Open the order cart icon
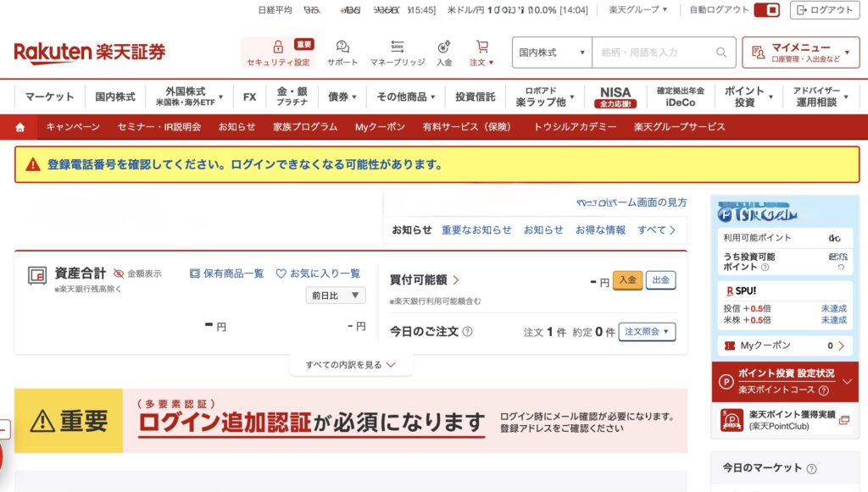Image resolution: width=868 pixels, height=492 pixels. pos(482,47)
